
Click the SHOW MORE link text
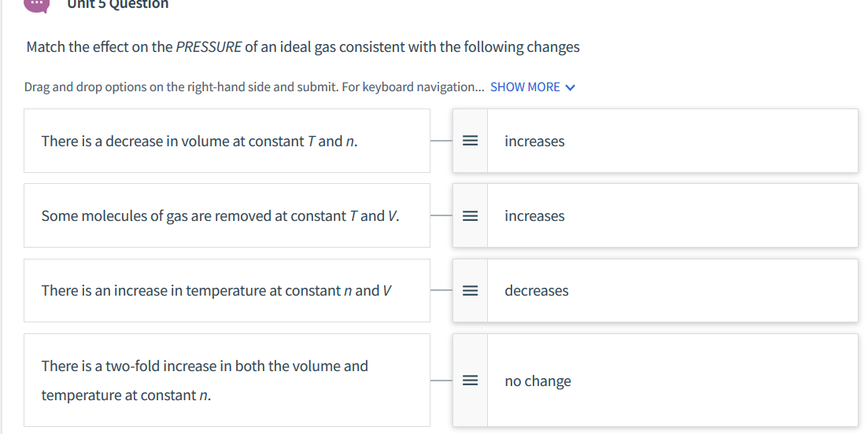525,87
